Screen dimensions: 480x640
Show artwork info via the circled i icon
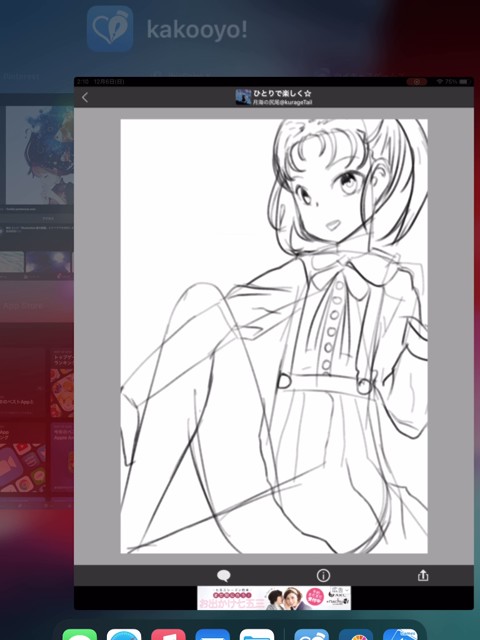tap(323, 576)
